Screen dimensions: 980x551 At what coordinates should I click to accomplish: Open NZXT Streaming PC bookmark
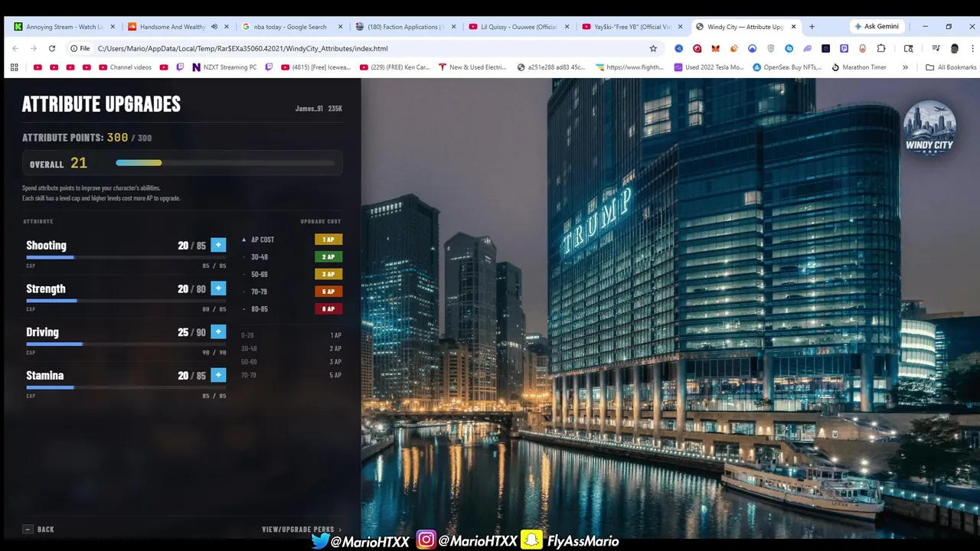224,67
